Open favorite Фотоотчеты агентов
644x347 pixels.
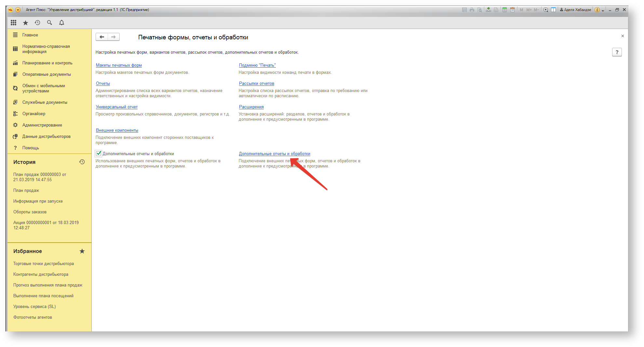tap(33, 317)
